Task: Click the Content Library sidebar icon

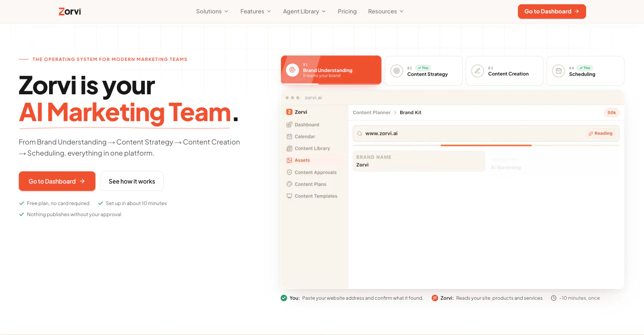Action: click(x=289, y=148)
